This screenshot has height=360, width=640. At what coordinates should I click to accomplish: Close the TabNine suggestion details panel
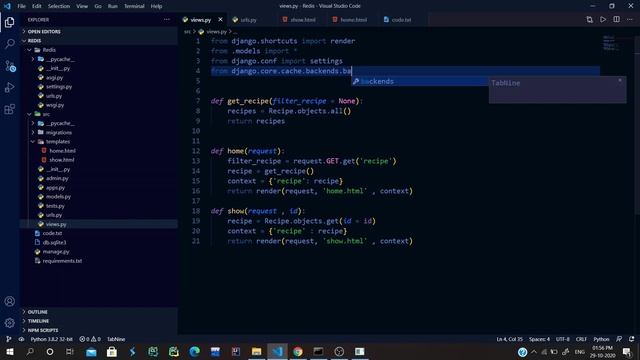point(620,80)
